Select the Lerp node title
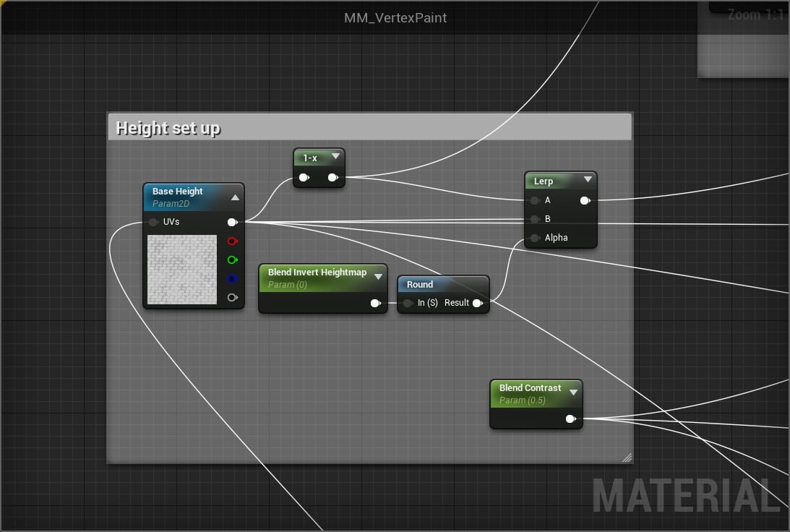The height and width of the screenshot is (532, 790). (543, 181)
